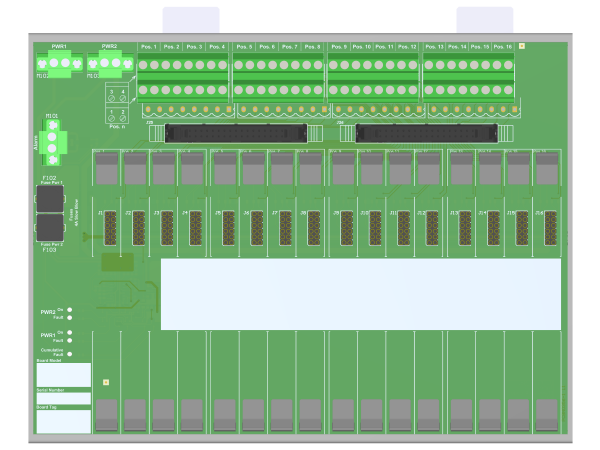Click the large blank white panel

361,294
